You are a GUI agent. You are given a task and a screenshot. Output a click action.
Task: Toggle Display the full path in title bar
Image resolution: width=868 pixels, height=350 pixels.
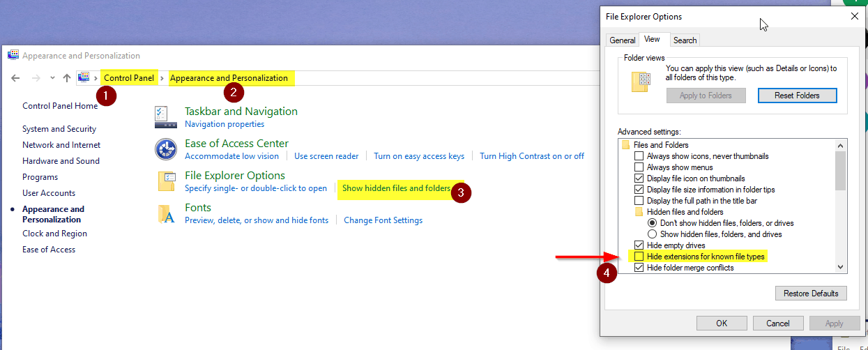tap(639, 201)
